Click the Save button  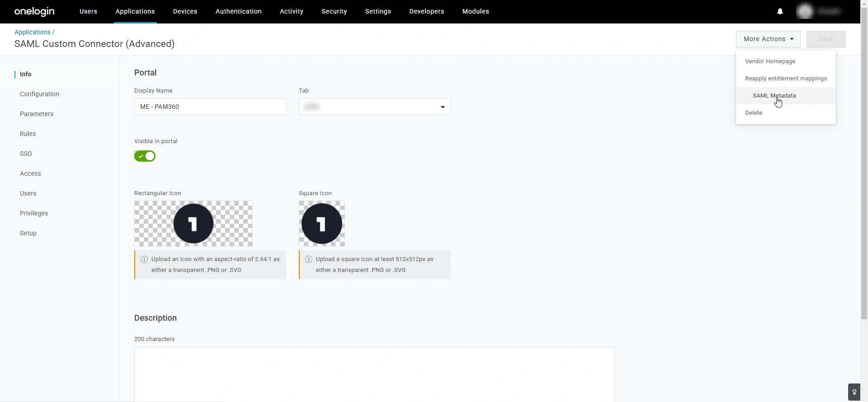point(826,39)
